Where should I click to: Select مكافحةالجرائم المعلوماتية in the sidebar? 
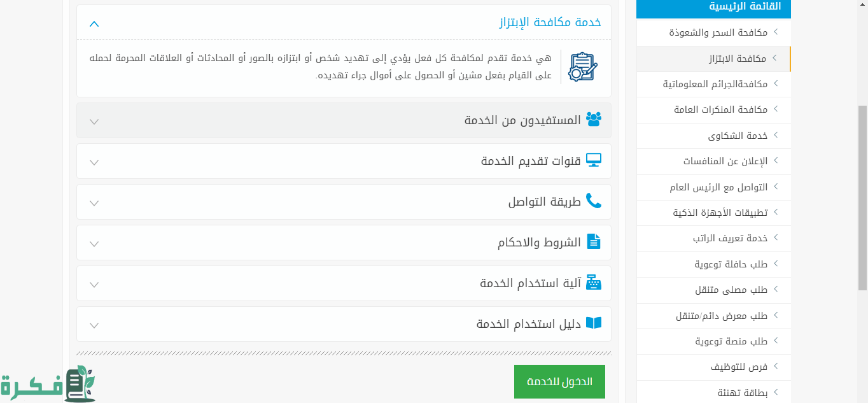click(x=715, y=84)
